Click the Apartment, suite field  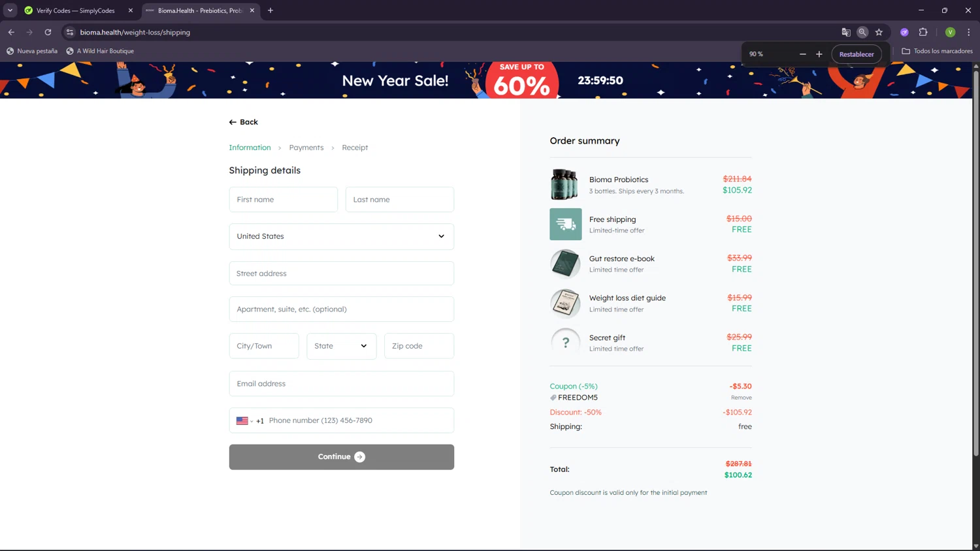(x=341, y=309)
